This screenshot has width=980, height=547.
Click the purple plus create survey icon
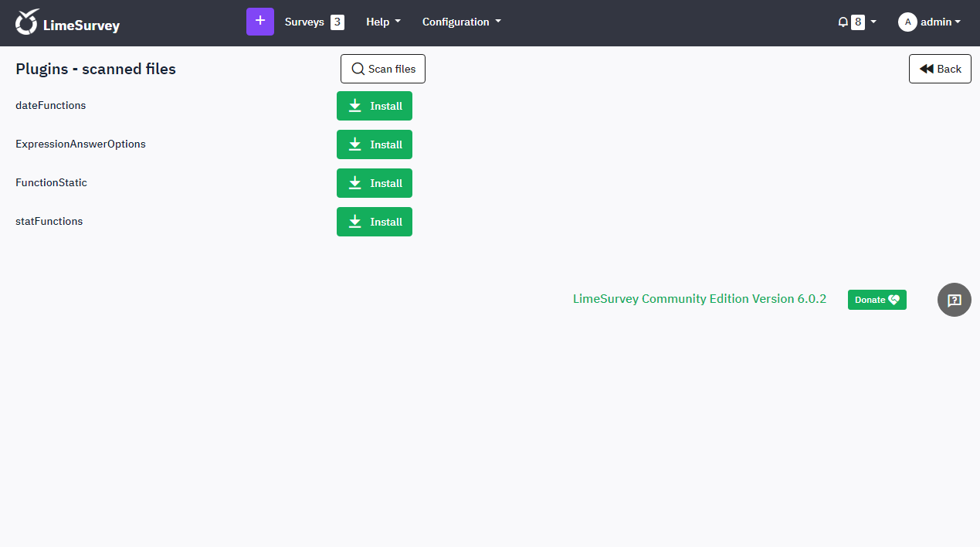coord(260,22)
